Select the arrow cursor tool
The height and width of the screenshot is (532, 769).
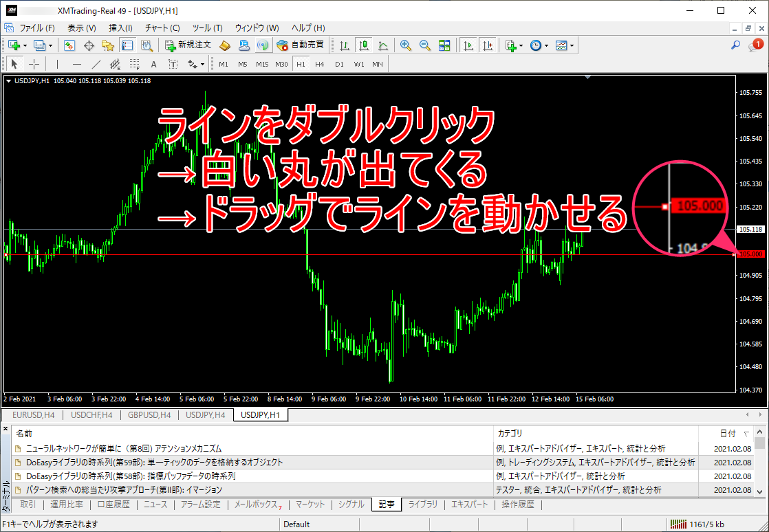click(x=14, y=64)
